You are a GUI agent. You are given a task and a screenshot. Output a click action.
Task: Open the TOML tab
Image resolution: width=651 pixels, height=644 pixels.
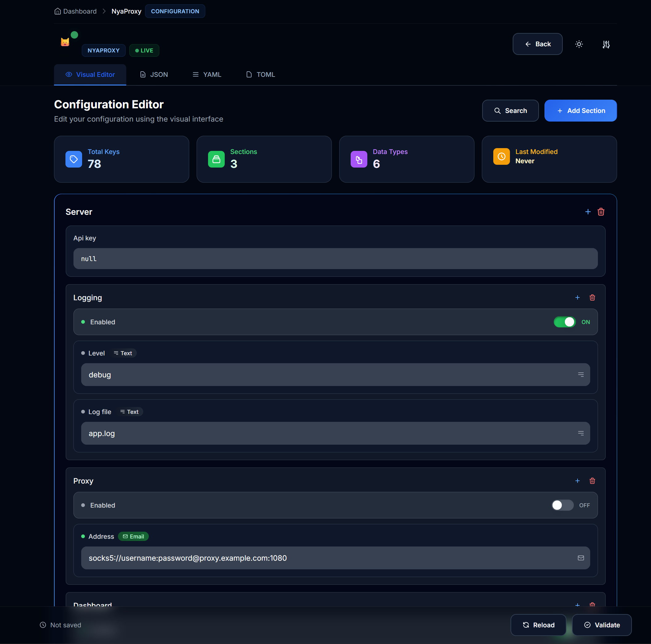pos(261,74)
